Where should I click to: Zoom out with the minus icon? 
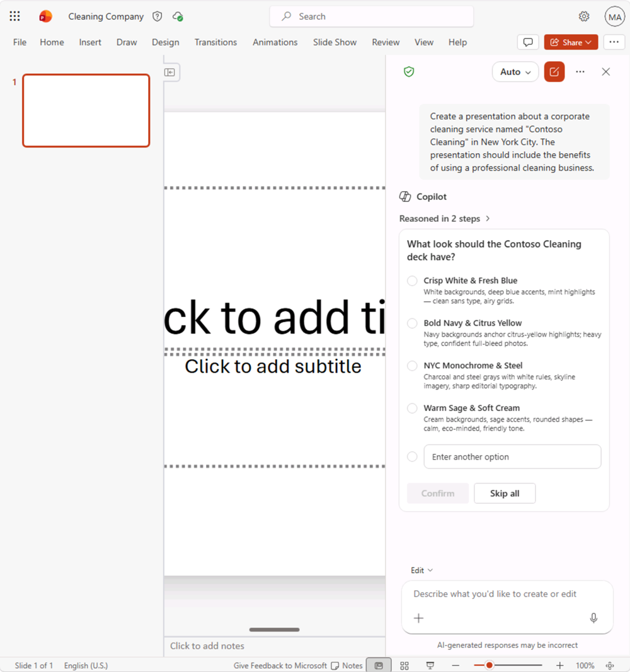pyautogui.click(x=455, y=666)
